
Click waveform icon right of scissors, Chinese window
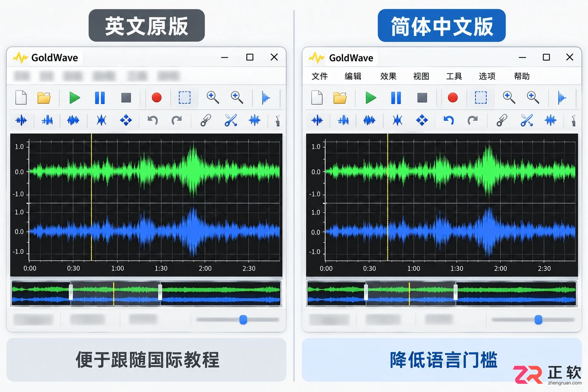pyautogui.click(x=550, y=120)
